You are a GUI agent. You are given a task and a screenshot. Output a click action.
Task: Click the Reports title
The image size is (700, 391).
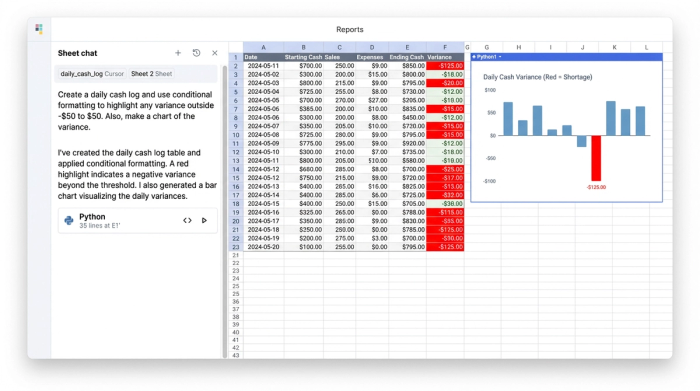[350, 29]
